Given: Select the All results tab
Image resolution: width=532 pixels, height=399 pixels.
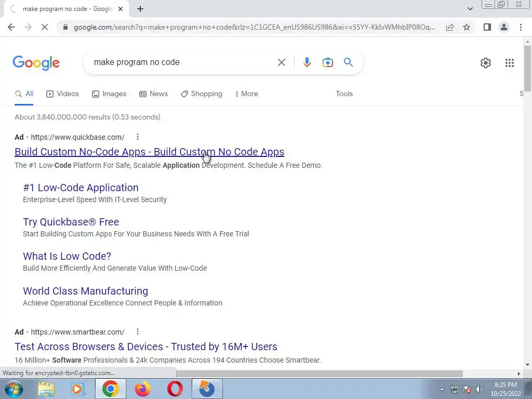Looking at the screenshot, I should (24, 94).
